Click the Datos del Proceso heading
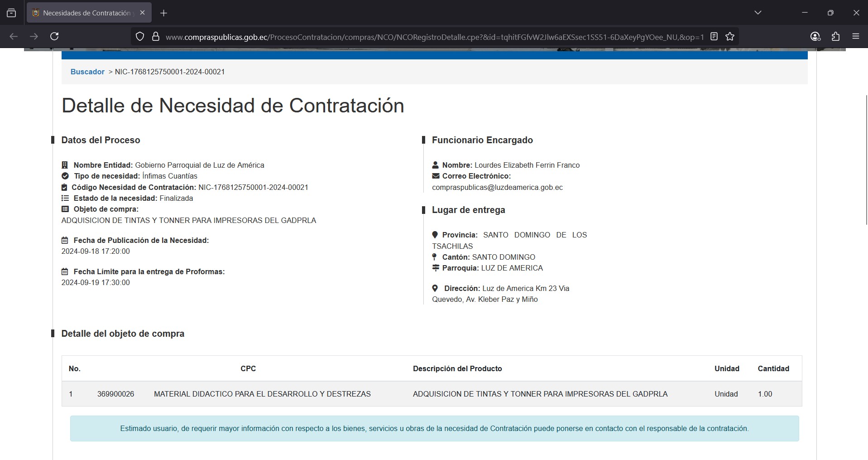 [101, 140]
